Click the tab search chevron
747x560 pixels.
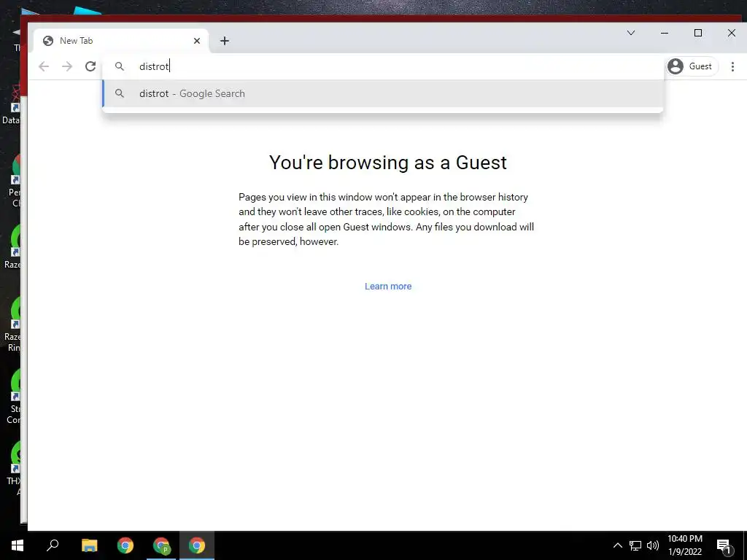(631, 33)
